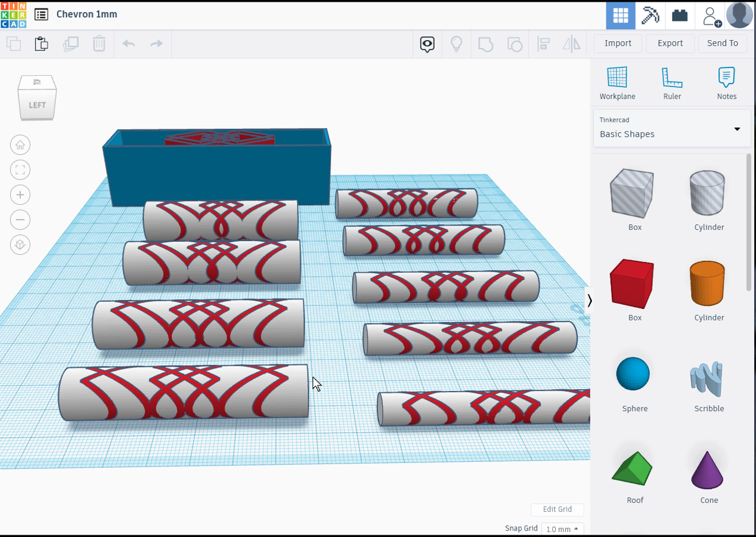The width and height of the screenshot is (756, 537).
Task: Open the Snap Grid 1.0 mm dropdown
Action: (563, 529)
